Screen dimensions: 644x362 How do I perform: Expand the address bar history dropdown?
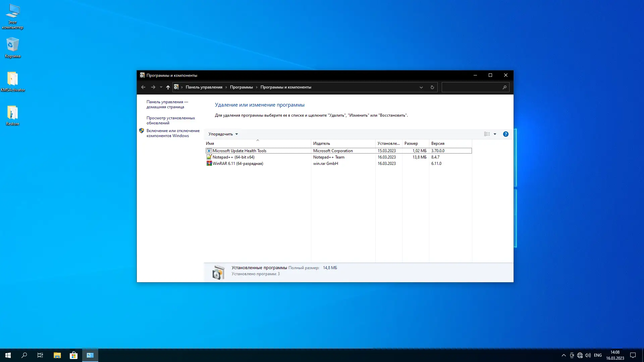pyautogui.click(x=421, y=87)
